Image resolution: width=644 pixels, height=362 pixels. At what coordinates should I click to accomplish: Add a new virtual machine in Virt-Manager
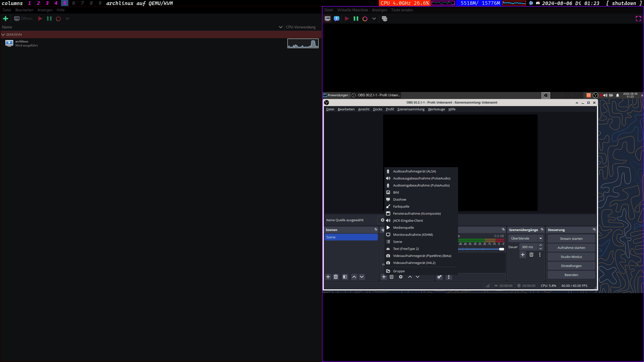point(6,19)
